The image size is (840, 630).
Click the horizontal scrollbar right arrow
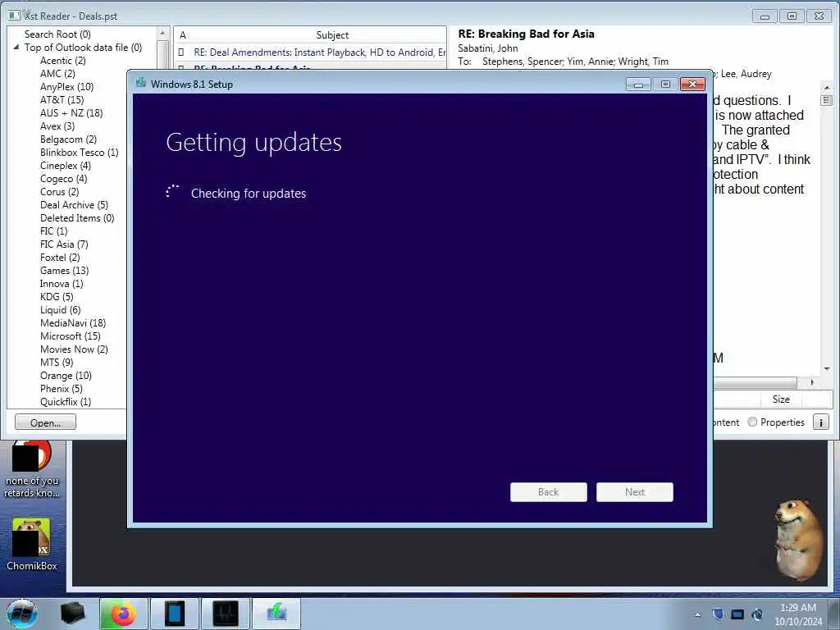[x=812, y=382]
